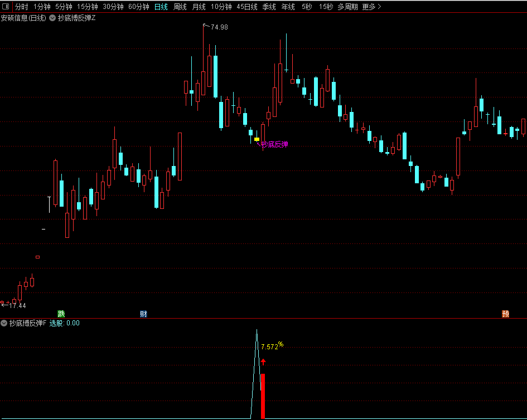Click the red up arrow signal
This screenshot has width=527, height=420.
click(x=263, y=362)
